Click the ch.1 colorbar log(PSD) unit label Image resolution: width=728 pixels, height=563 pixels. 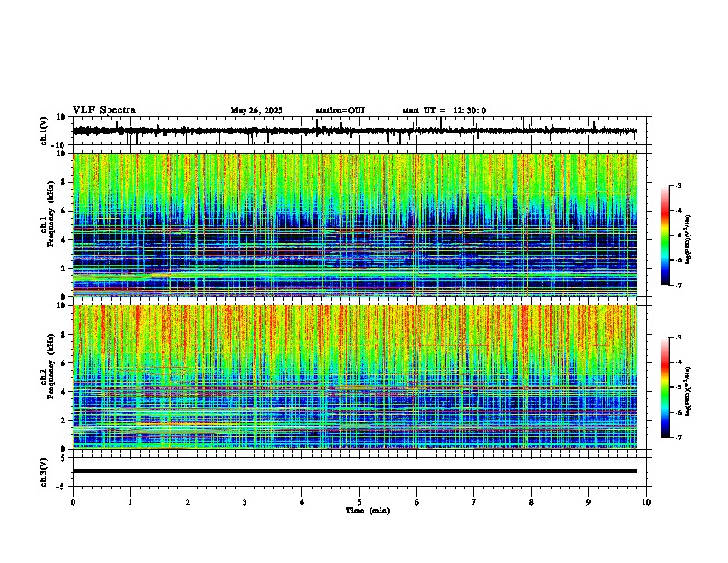pos(688,240)
